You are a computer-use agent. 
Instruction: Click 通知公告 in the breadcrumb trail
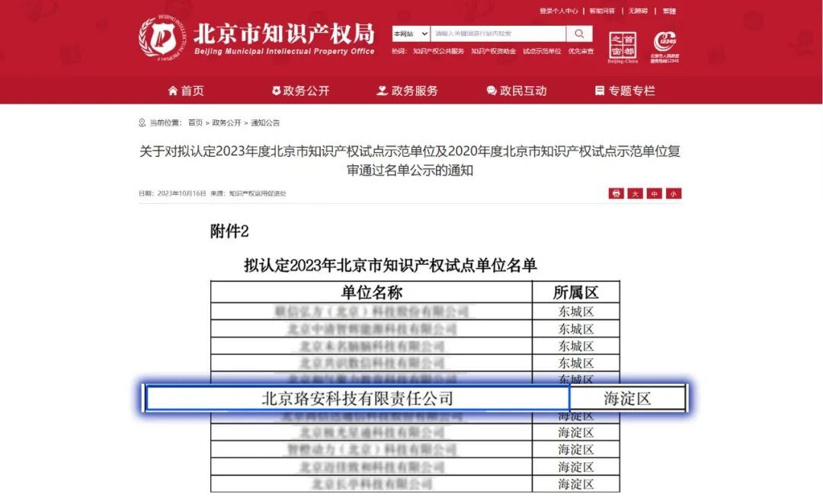click(265, 123)
